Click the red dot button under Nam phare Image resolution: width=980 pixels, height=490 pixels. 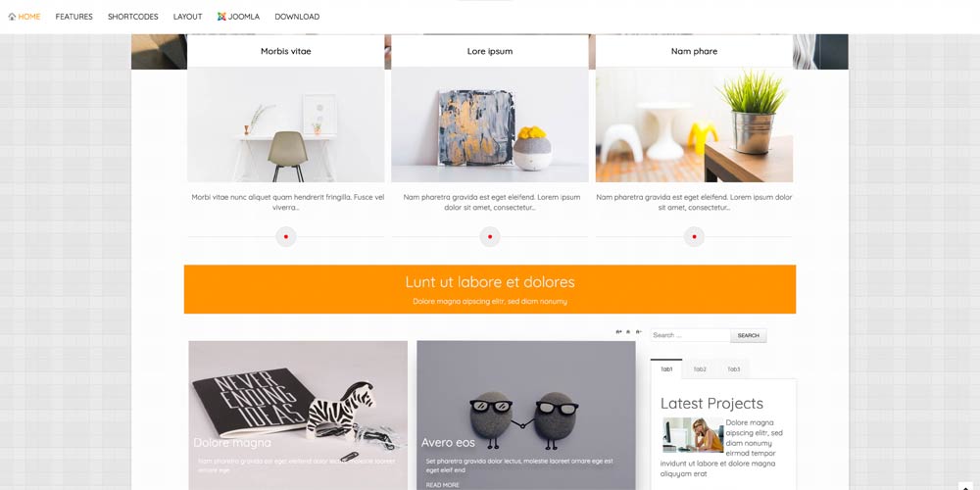pos(694,237)
